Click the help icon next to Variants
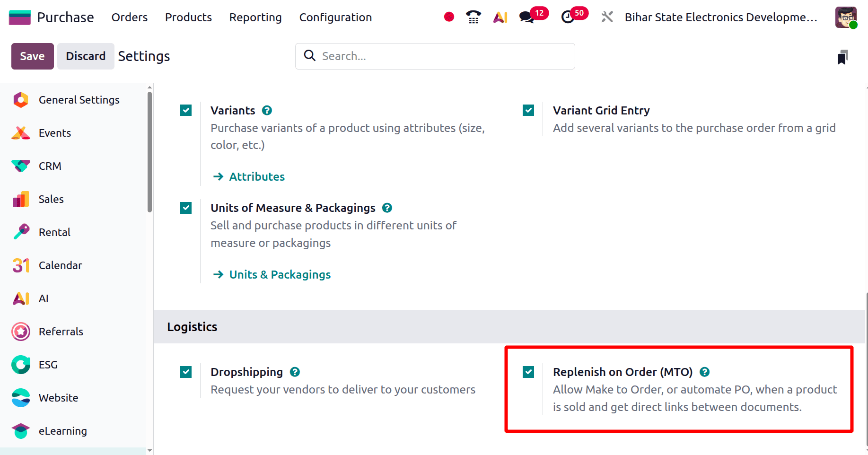This screenshot has width=868, height=455. point(267,110)
